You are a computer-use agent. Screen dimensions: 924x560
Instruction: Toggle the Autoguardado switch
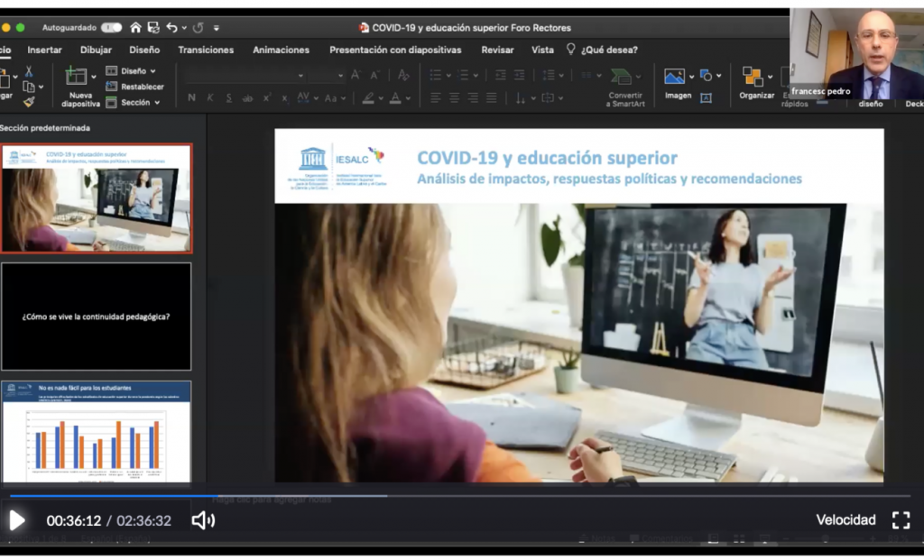pos(111,28)
